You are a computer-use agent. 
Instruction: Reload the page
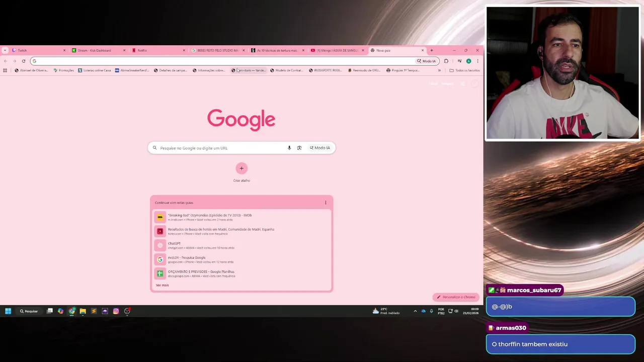point(23,61)
